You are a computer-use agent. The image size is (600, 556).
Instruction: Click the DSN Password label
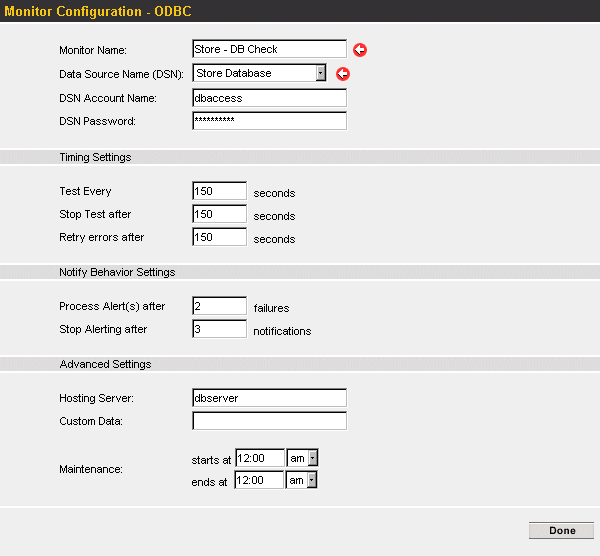coord(98,121)
